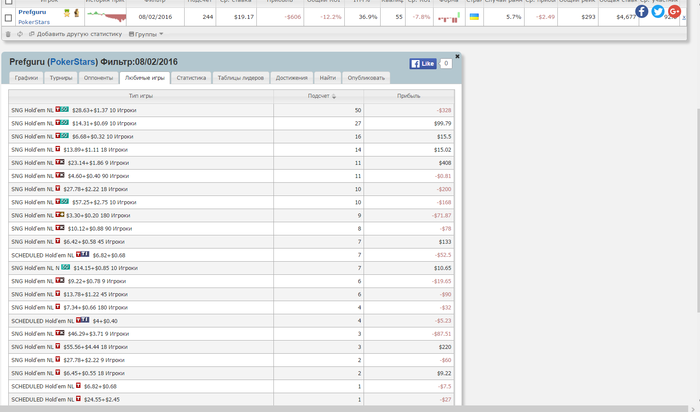
Task: Open the Опубликовать tab
Action: [x=366, y=78]
